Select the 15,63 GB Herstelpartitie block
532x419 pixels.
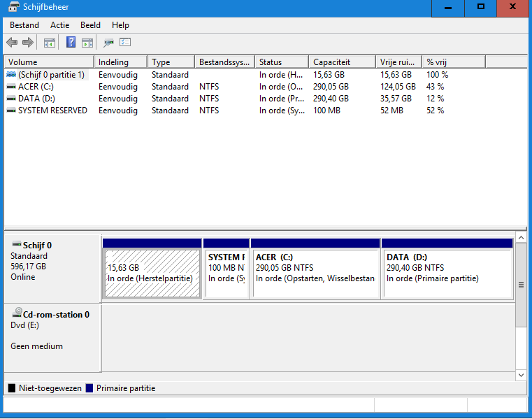(x=152, y=273)
